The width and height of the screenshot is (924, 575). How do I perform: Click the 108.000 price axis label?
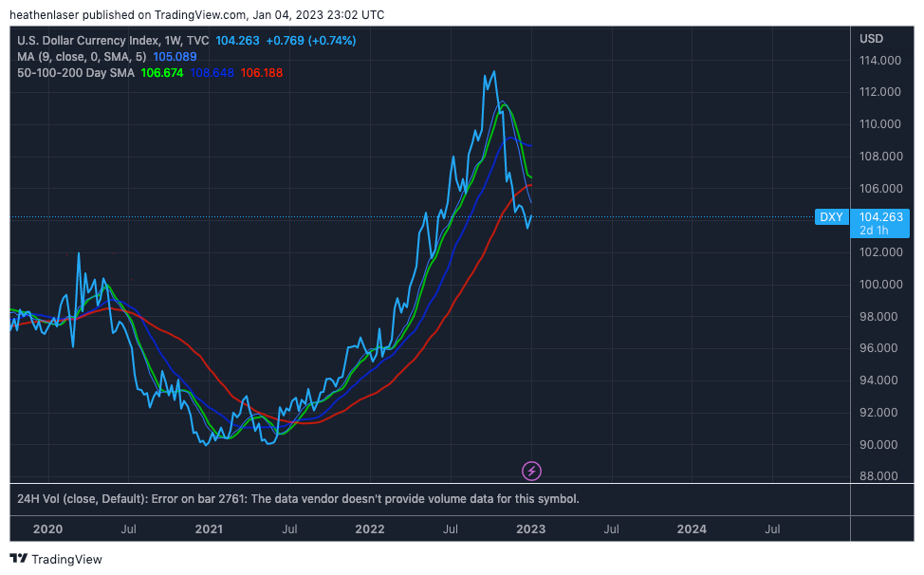880,157
